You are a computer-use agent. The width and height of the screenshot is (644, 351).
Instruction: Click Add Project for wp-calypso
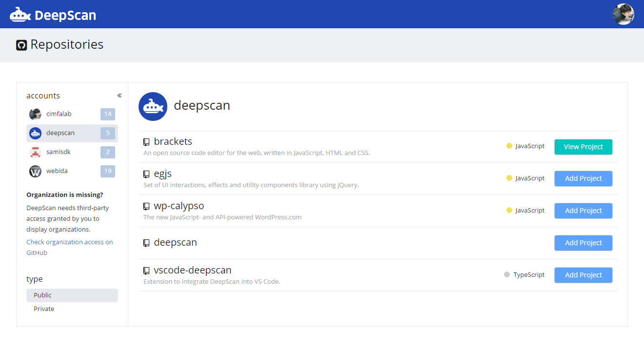point(583,211)
